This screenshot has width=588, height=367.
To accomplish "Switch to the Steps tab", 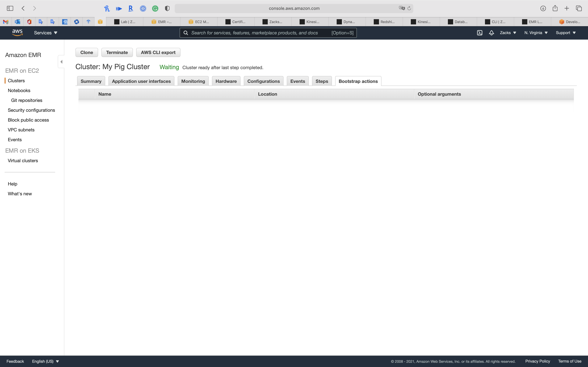I will (322, 81).
